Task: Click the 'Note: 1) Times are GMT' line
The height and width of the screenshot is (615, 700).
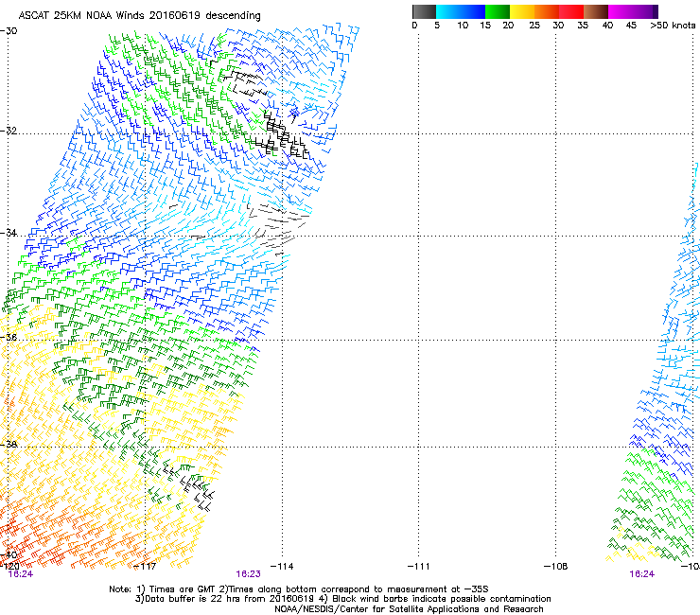Action: [x=299, y=589]
